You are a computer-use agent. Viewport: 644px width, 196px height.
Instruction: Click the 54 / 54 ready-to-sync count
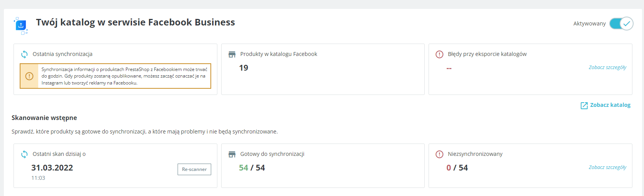(x=252, y=168)
